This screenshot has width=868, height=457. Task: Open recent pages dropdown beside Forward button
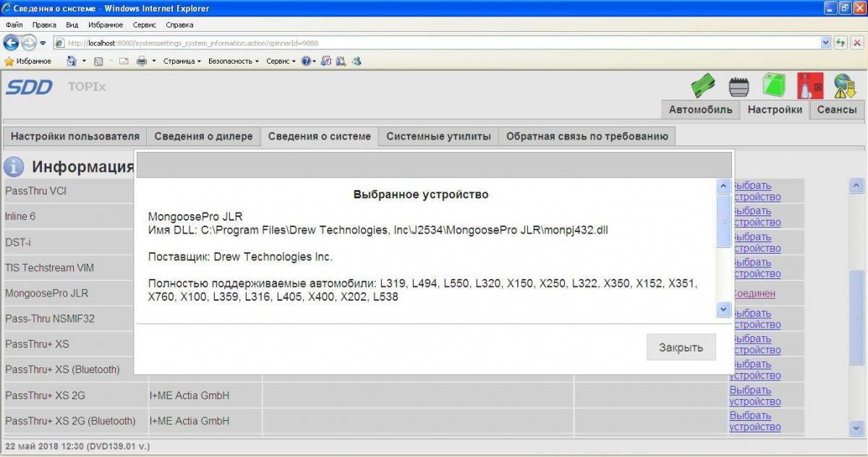click(x=43, y=43)
